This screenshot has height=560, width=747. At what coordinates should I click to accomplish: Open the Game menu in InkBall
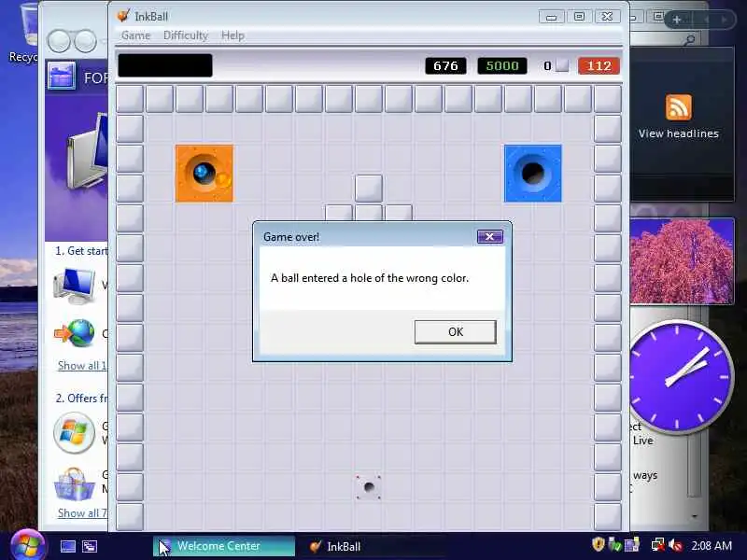pyautogui.click(x=135, y=35)
